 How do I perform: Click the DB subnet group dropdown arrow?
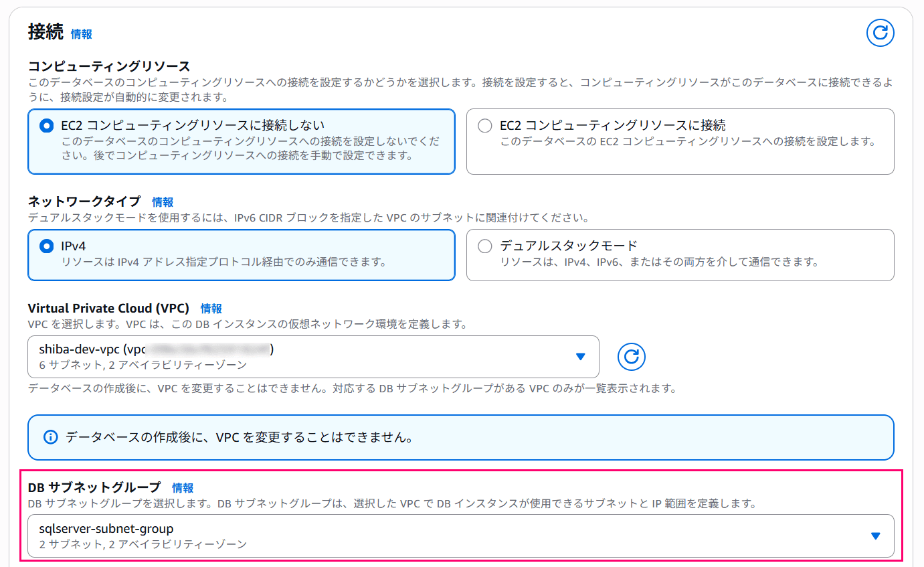pyautogui.click(x=875, y=536)
